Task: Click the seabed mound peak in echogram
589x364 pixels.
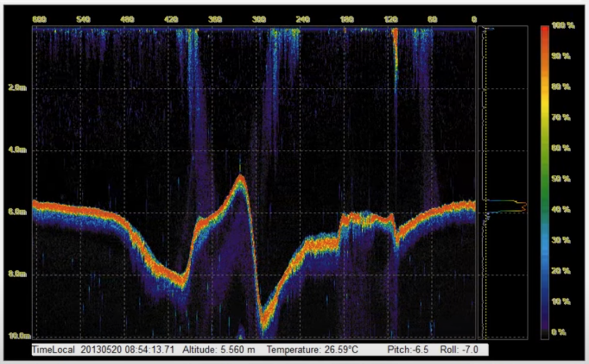Action: (x=240, y=177)
